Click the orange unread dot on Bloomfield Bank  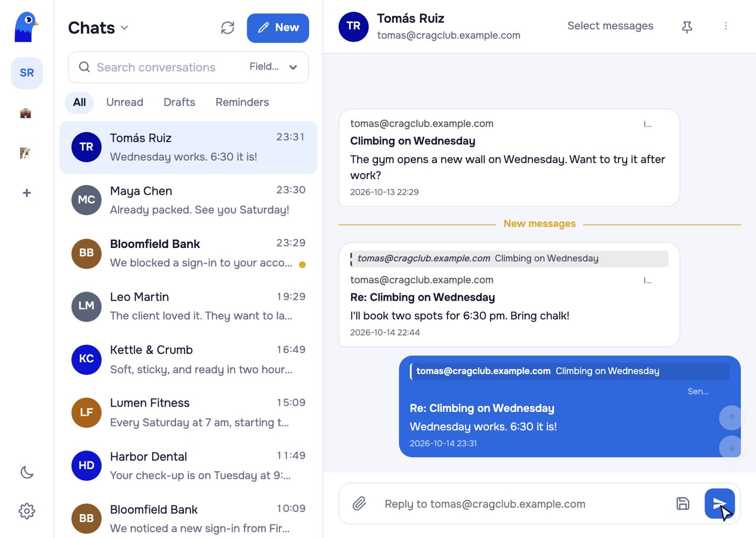302,264
